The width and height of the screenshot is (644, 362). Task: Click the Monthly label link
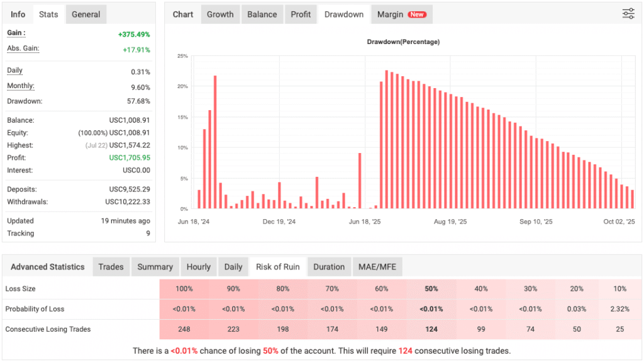(20, 86)
